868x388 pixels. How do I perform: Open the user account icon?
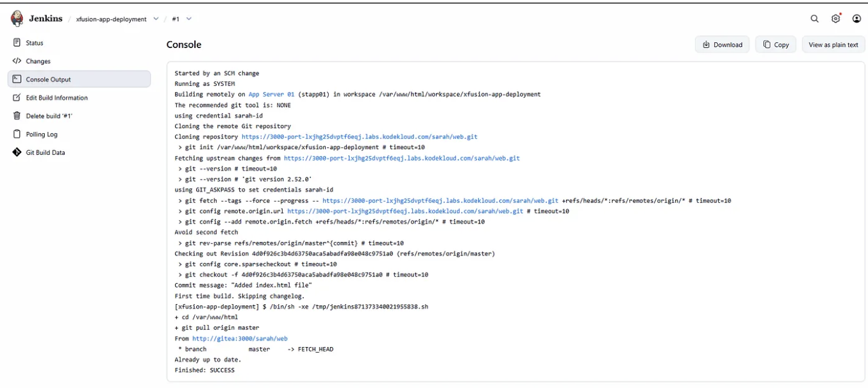856,19
